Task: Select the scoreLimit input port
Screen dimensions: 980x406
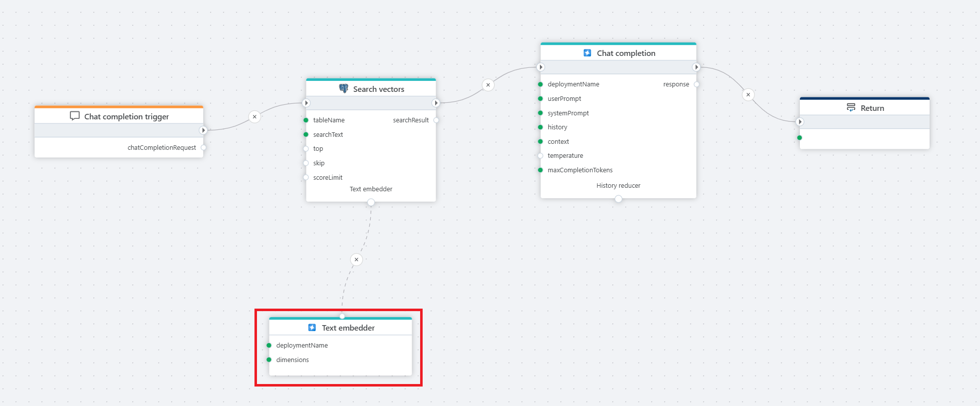Action: pos(306,178)
